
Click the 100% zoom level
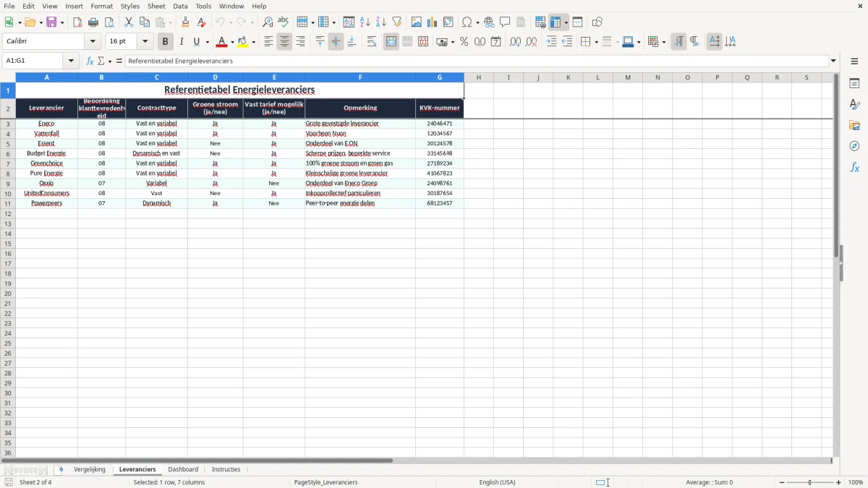coord(856,482)
